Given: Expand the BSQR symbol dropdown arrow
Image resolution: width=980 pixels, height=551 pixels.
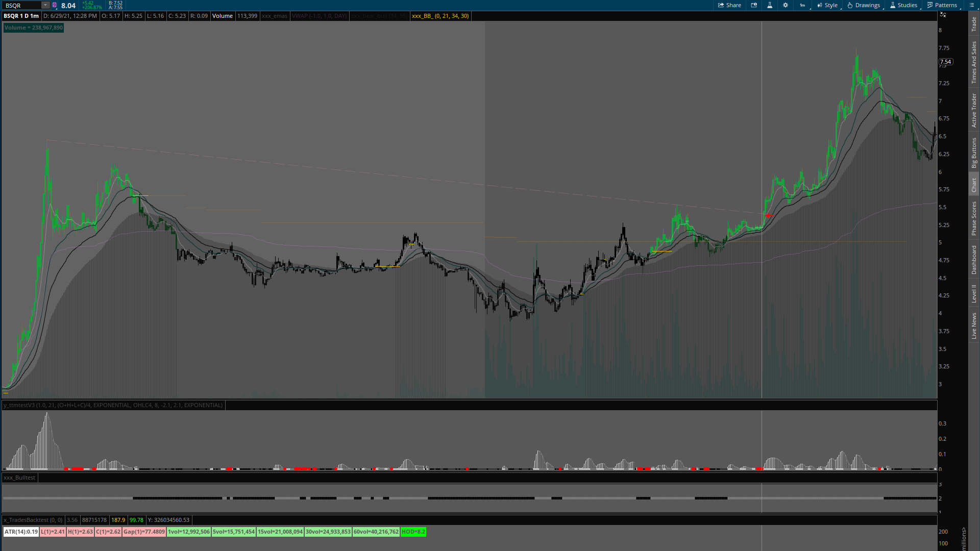Looking at the screenshot, I should click(45, 5).
